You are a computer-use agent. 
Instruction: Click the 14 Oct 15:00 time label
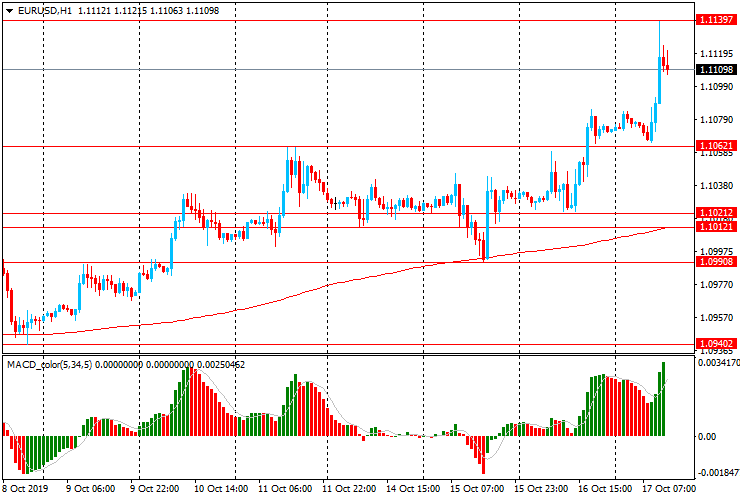413,488
